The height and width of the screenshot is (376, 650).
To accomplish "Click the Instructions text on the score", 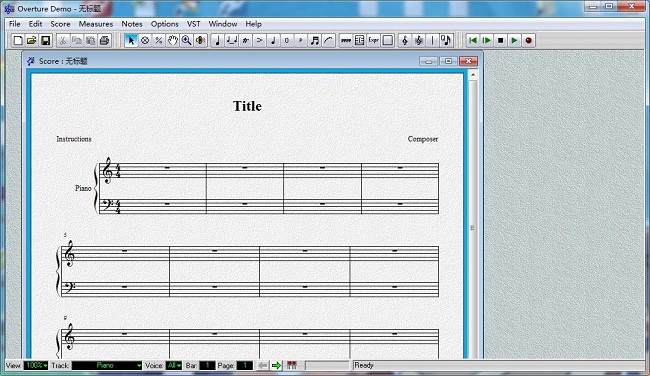I will (74, 139).
